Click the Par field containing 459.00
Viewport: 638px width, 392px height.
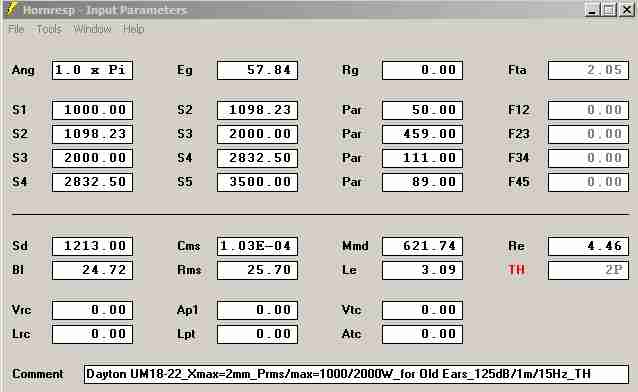422,134
